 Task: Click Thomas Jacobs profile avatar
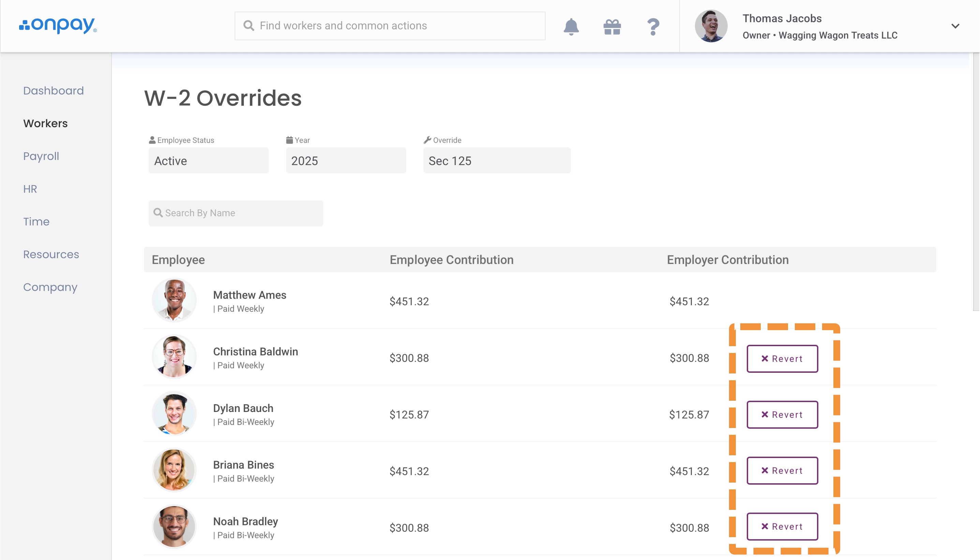pos(711,26)
